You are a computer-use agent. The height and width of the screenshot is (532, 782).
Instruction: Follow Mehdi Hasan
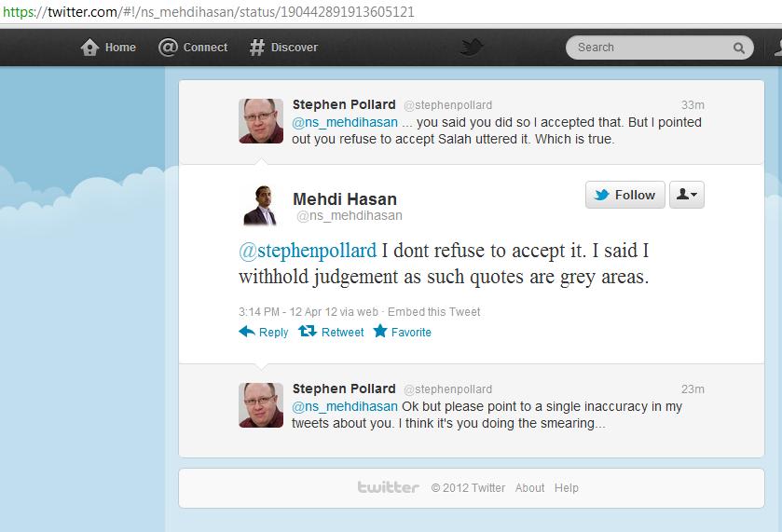625,195
